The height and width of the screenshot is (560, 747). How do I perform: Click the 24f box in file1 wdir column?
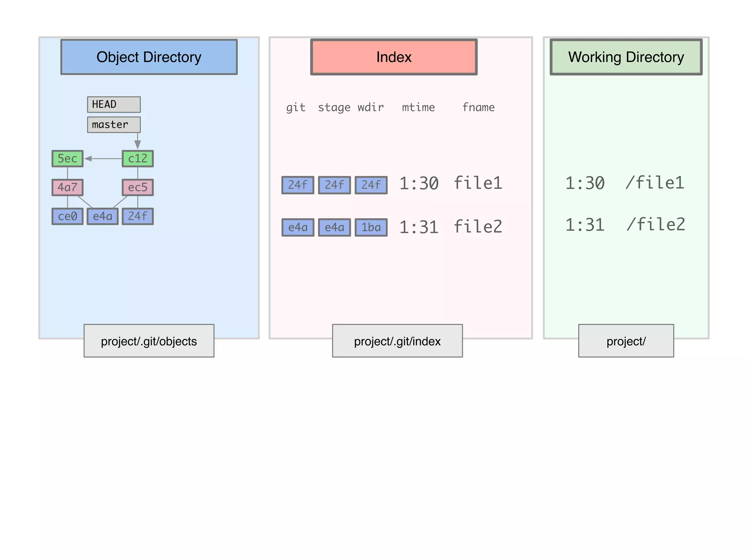click(371, 185)
